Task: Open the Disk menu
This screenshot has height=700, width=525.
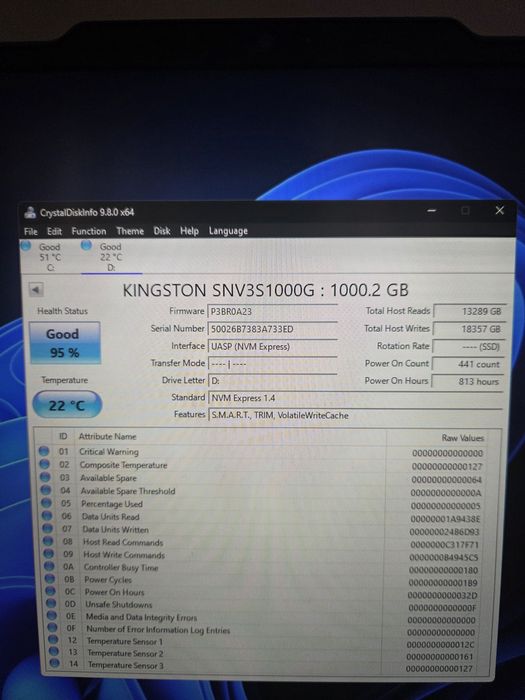Action: point(162,231)
